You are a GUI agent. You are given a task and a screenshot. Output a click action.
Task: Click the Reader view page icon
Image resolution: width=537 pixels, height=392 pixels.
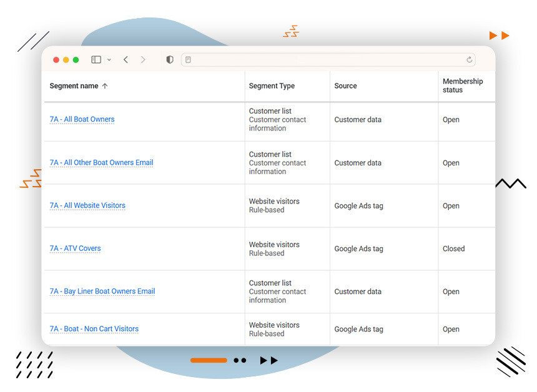pyautogui.click(x=188, y=59)
